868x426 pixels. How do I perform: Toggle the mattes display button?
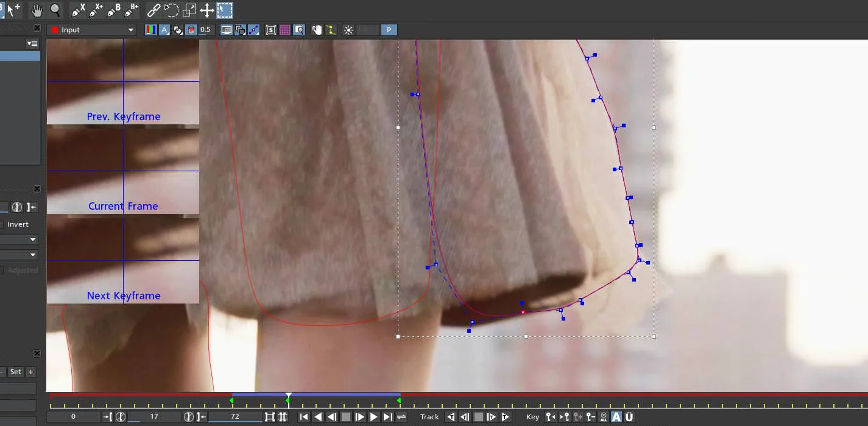(177, 30)
